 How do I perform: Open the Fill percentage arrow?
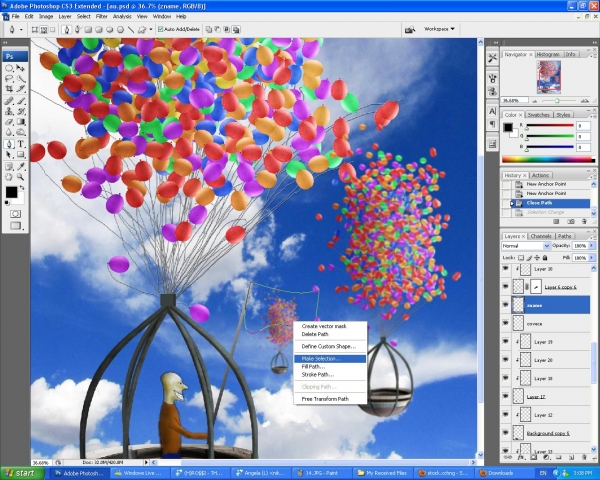pyautogui.click(x=592, y=258)
